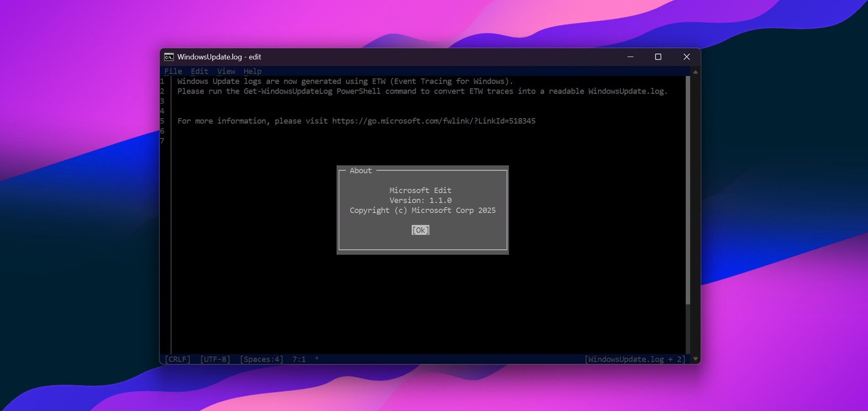Click the vertical scrollbar thumb

[688, 190]
